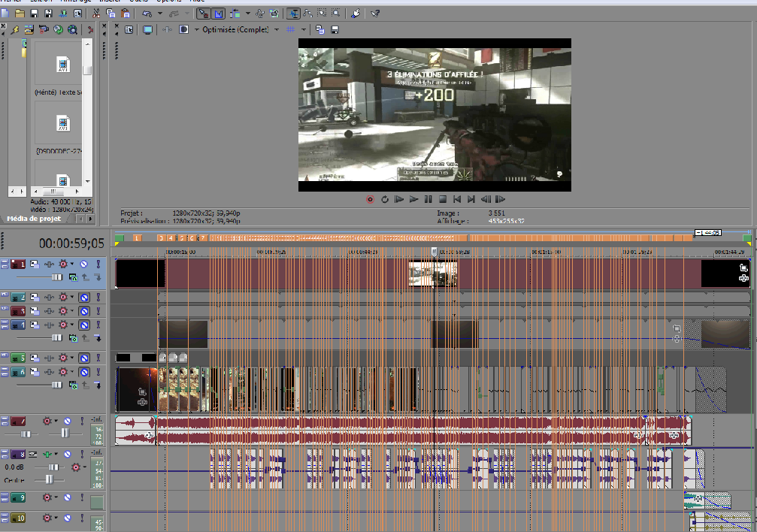
Task: Solo audio track 8
Action: click(82, 455)
